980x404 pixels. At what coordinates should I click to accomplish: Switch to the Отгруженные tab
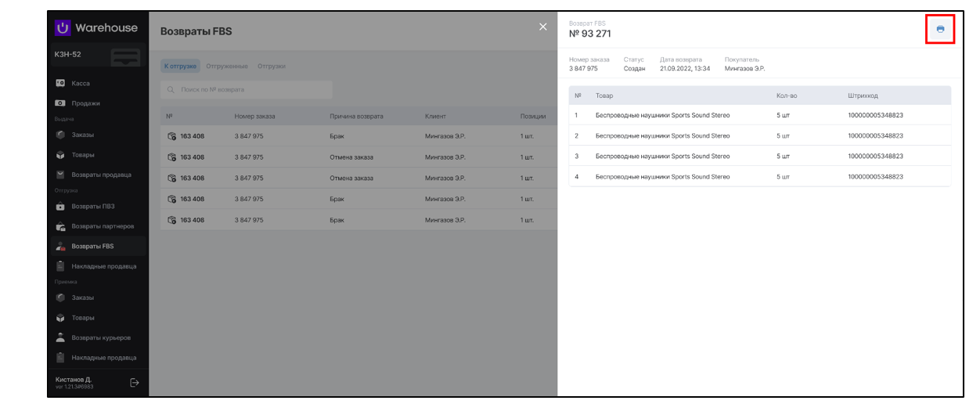(x=227, y=66)
